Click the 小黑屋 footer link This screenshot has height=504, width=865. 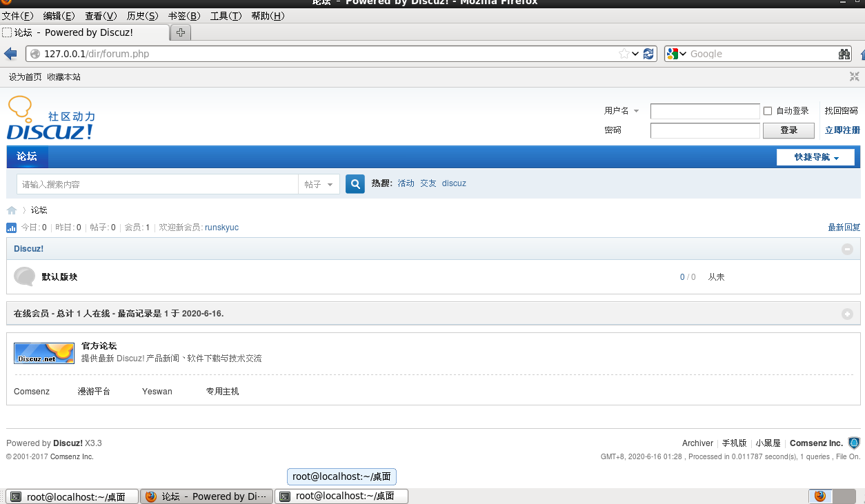(x=768, y=443)
